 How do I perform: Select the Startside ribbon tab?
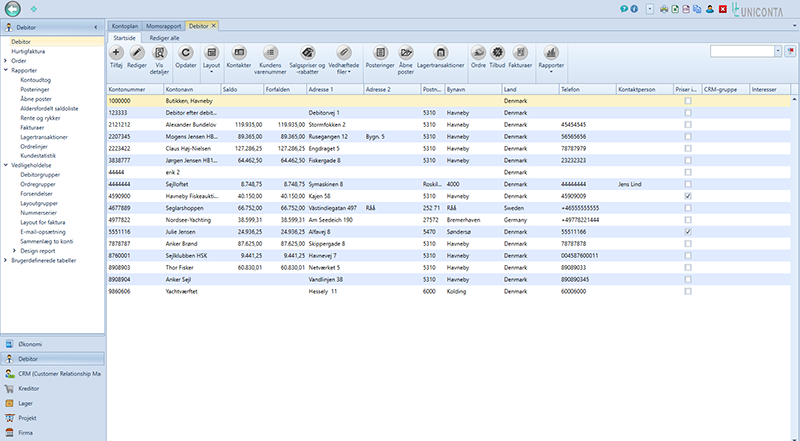(x=124, y=38)
